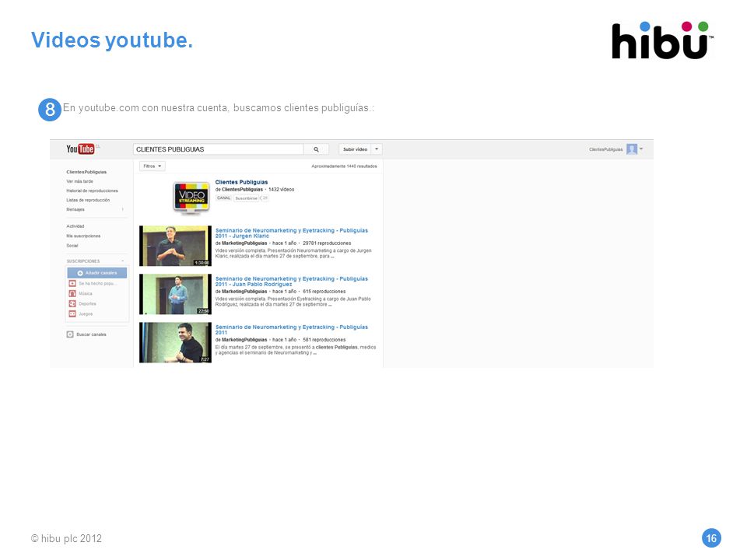The image size is (747, 560).
Task: Click the Añadir canales button
Action: pos(97,273)
